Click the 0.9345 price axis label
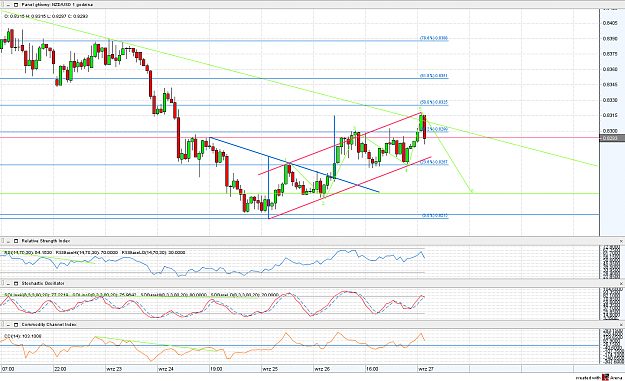The image size is (625, 381). click(610, 84)
